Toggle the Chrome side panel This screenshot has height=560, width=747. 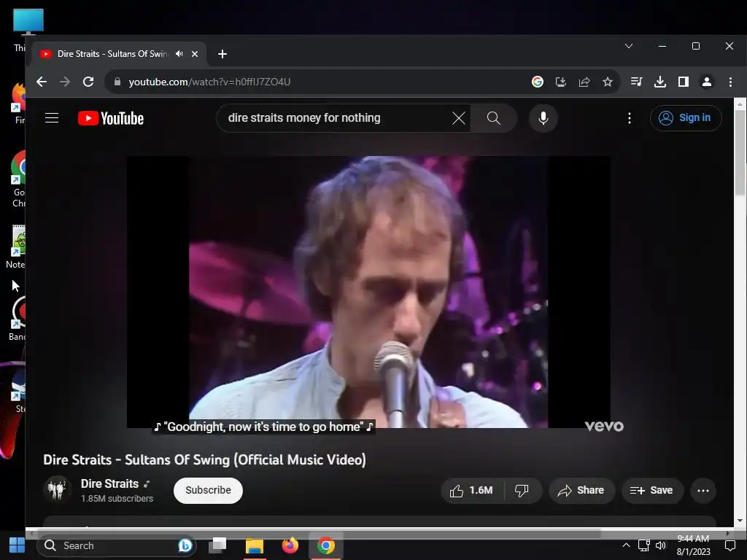click(683, 82)
